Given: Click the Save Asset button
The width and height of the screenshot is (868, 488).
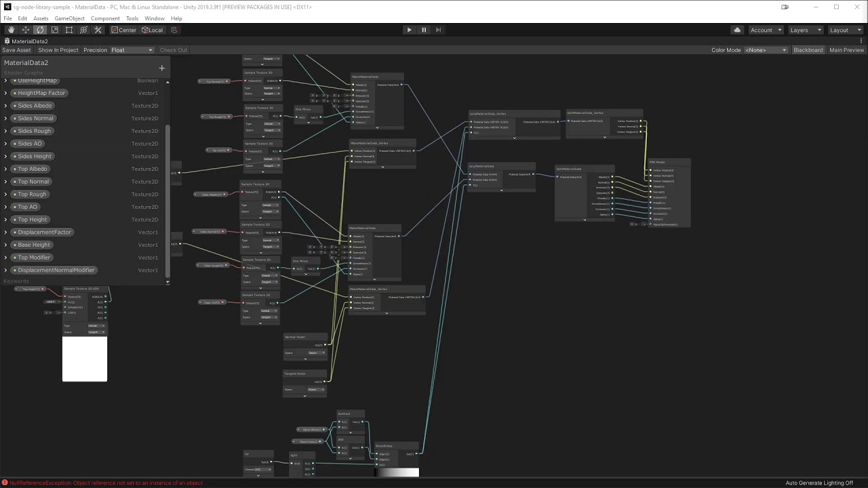Looking at the screenshot, I should click(16, 50).
